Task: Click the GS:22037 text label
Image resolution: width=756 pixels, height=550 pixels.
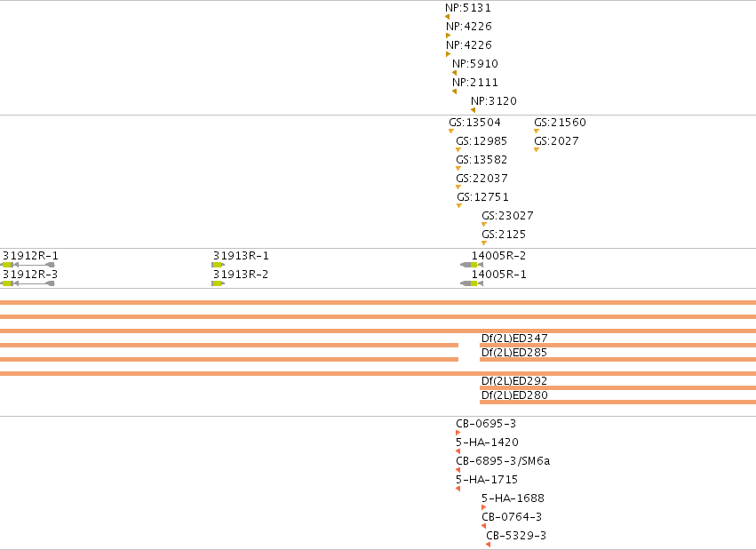Action: tap(481, 179)
